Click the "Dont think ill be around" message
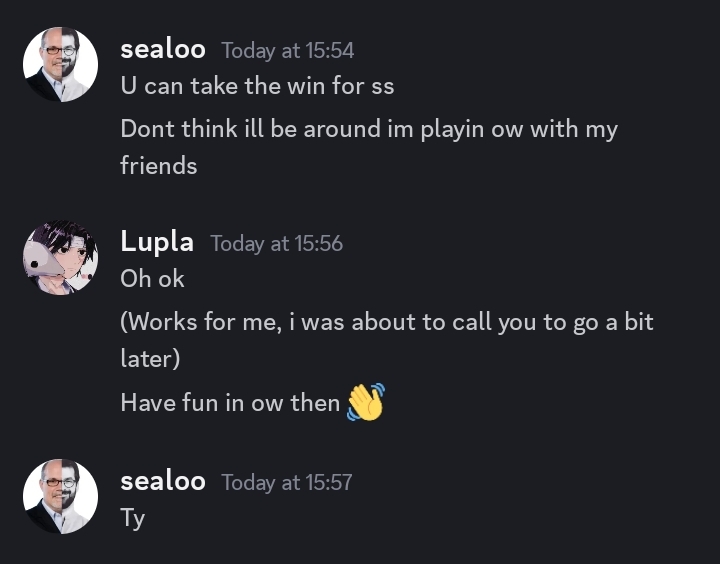This screenshot has width=720, height=564. (369, 129)
